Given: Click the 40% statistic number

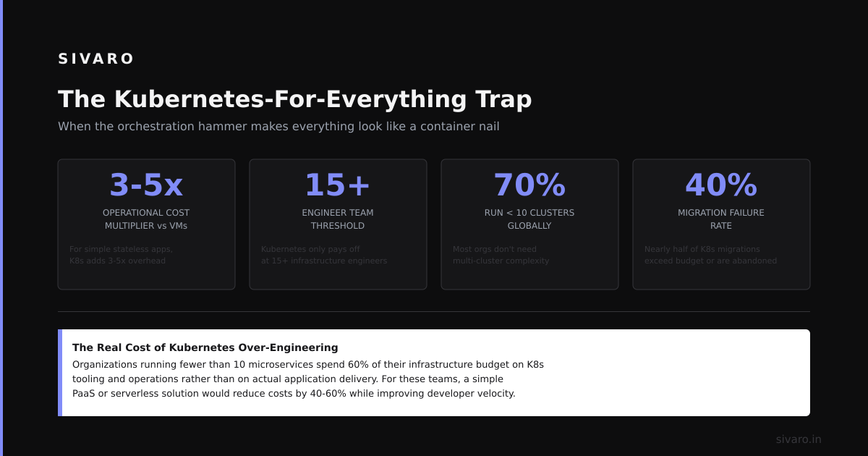Looking at the screenshot, I should pos(721,185).
